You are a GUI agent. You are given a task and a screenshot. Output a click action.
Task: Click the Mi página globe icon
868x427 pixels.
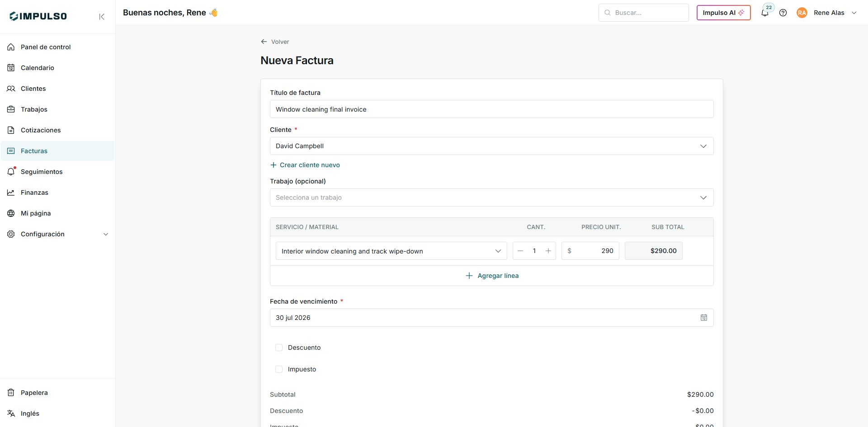coord(11,213)
